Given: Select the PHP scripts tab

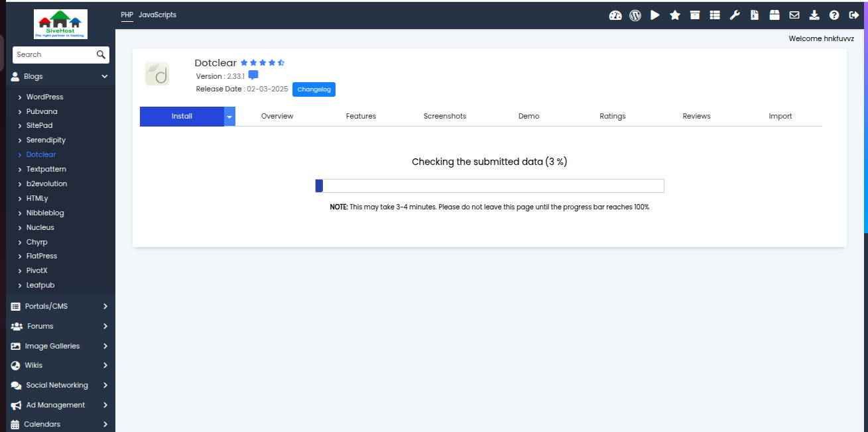Looking at the screenshot, I should (x=127, y=15).
